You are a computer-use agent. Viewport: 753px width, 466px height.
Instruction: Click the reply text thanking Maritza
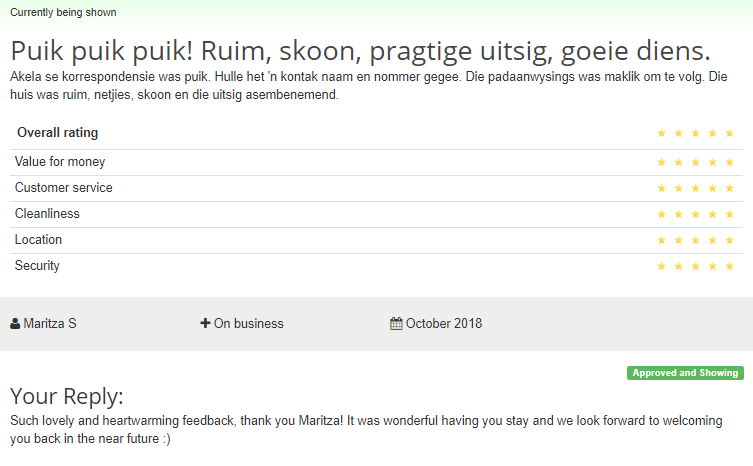[366, 429]
